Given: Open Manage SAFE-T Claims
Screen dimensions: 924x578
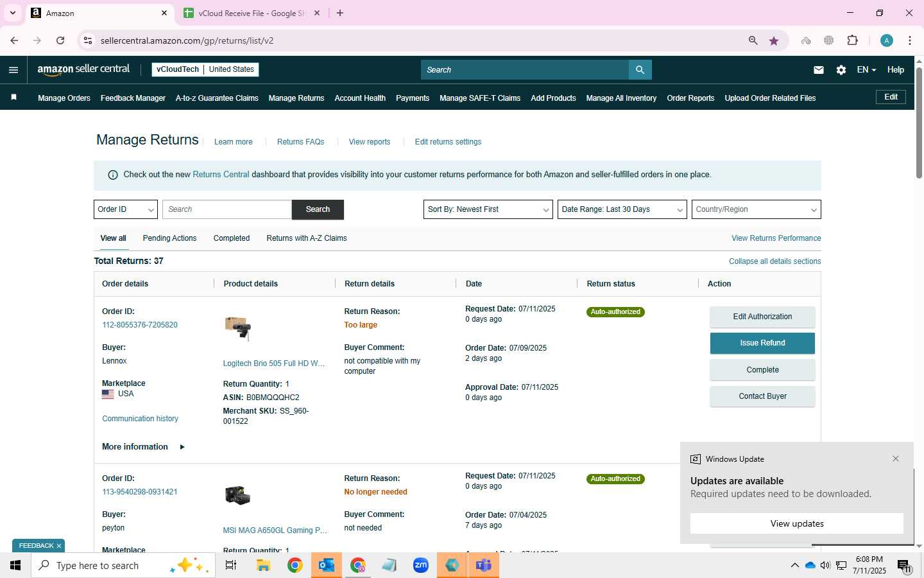Looking at the screenshot, I should 480,98.
